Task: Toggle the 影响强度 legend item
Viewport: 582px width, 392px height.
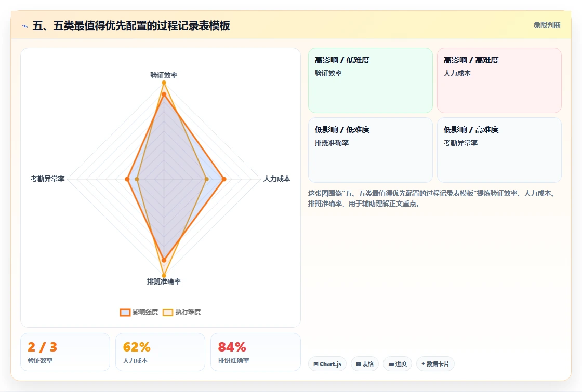Action: tap(139, 312)
